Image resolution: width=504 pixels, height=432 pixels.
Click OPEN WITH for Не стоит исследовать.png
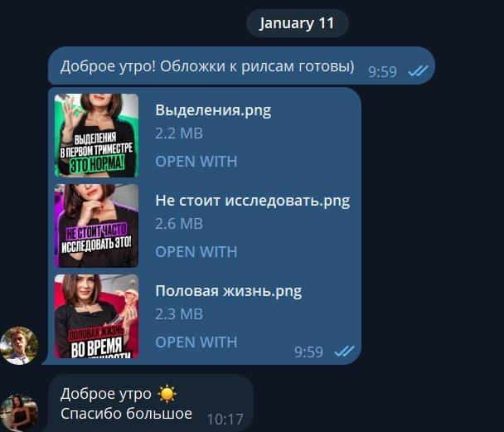(196, 252)
